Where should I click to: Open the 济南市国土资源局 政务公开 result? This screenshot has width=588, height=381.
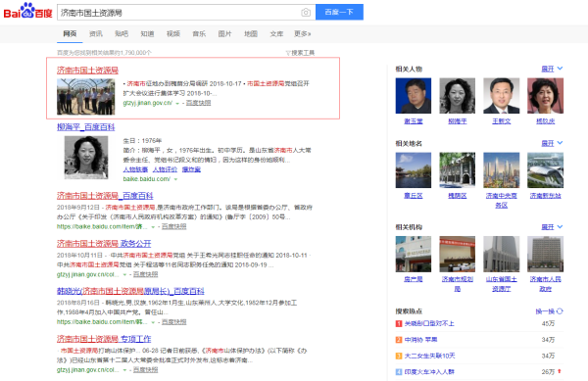(x=104, y=244)
